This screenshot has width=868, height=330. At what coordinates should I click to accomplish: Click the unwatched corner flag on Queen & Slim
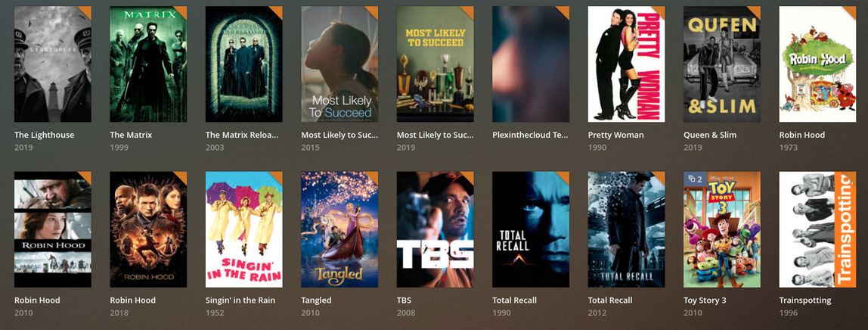coord(755,11)
